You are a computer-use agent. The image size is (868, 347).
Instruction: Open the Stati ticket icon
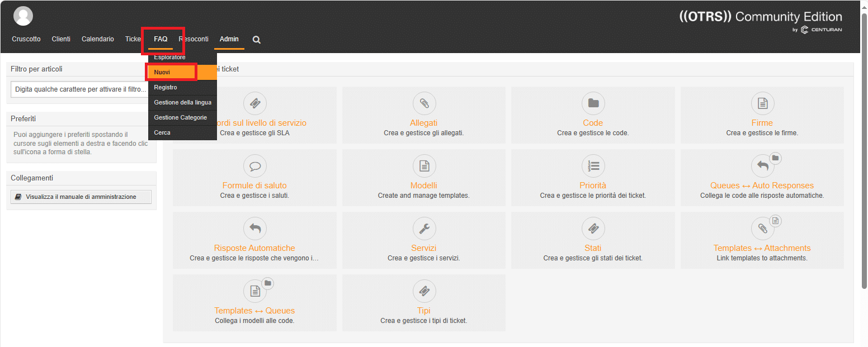[593, 229]
